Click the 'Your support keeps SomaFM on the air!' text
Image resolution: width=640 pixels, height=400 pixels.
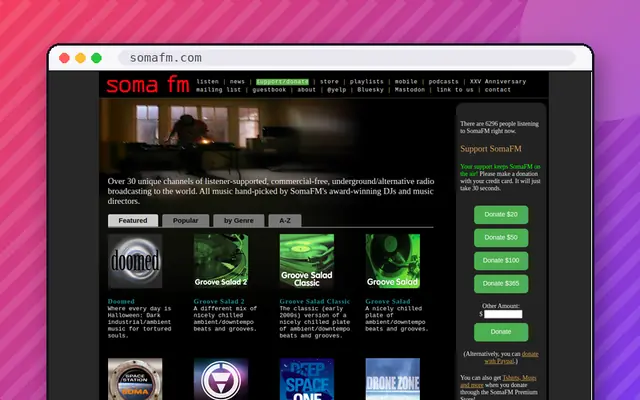pos(500,170)
